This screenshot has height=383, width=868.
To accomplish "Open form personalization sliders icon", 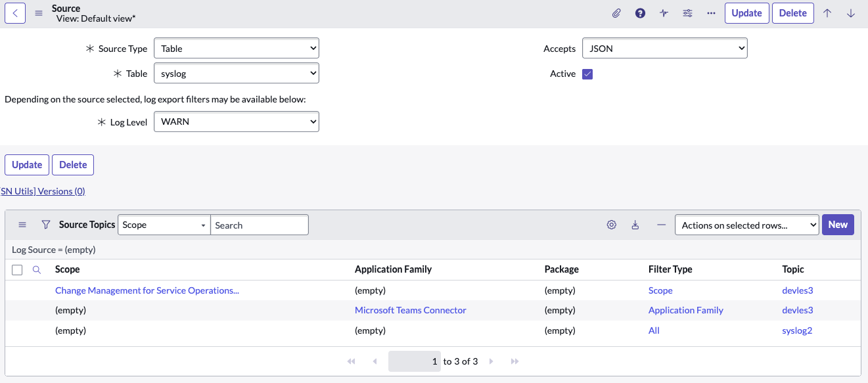I will [687, 13].
